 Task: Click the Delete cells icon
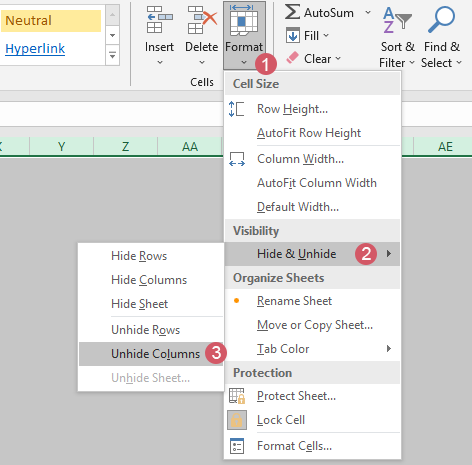point(202,20)
